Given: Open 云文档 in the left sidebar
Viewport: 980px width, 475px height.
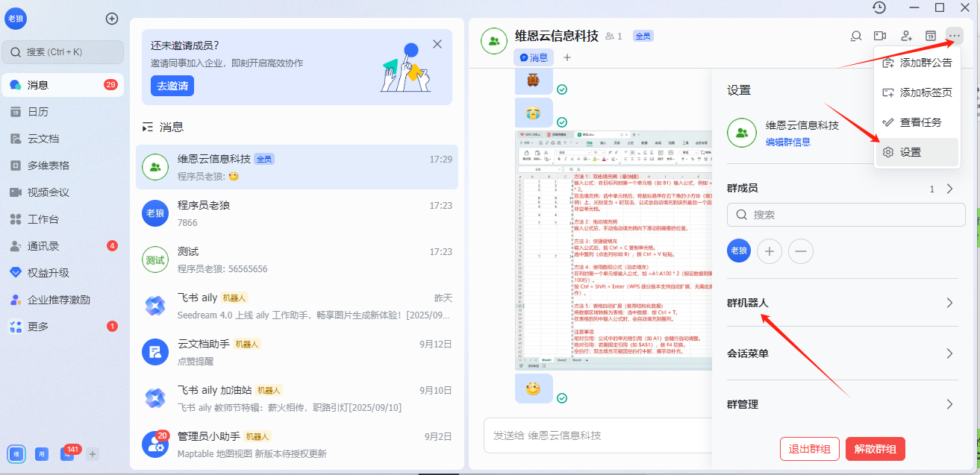Looking at the screenshot, I should (63, 139).
